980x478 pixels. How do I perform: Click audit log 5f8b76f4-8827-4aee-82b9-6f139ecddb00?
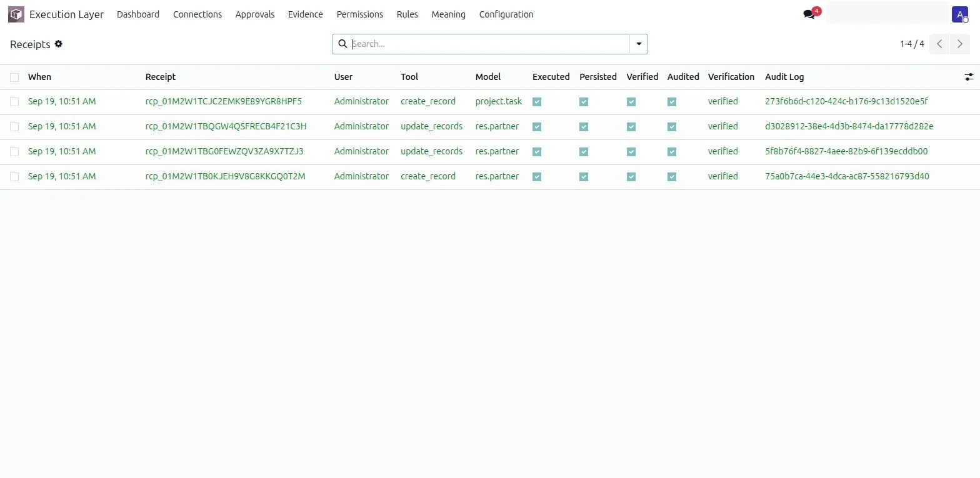pyautogui.click(x=846, y=151)
